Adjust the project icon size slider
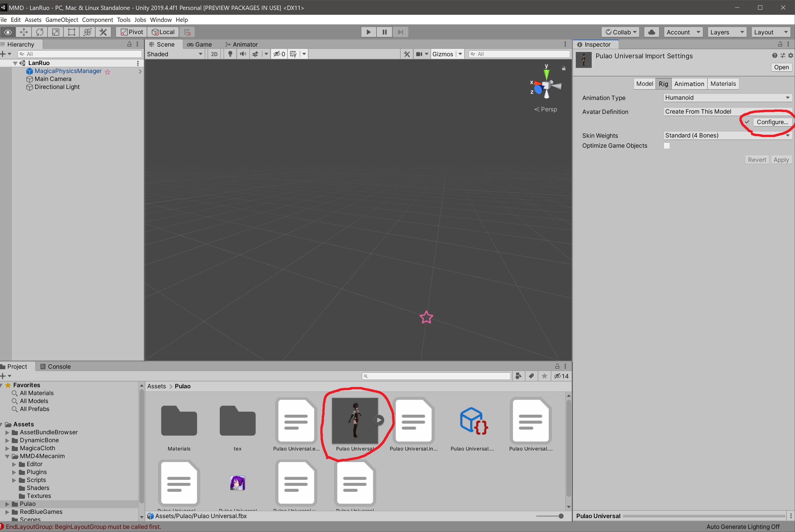The height and width of the screenshot is (532, 795). (561, 516)
